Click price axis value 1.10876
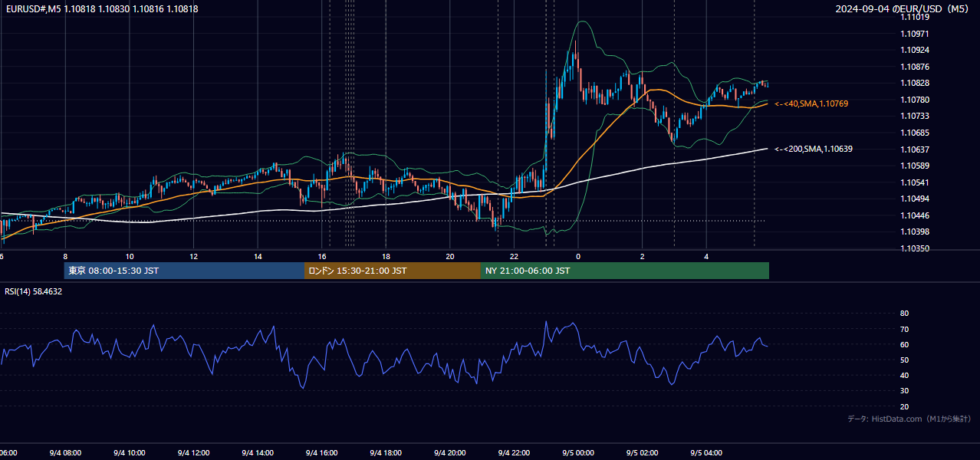 click(x=915, y=67)
